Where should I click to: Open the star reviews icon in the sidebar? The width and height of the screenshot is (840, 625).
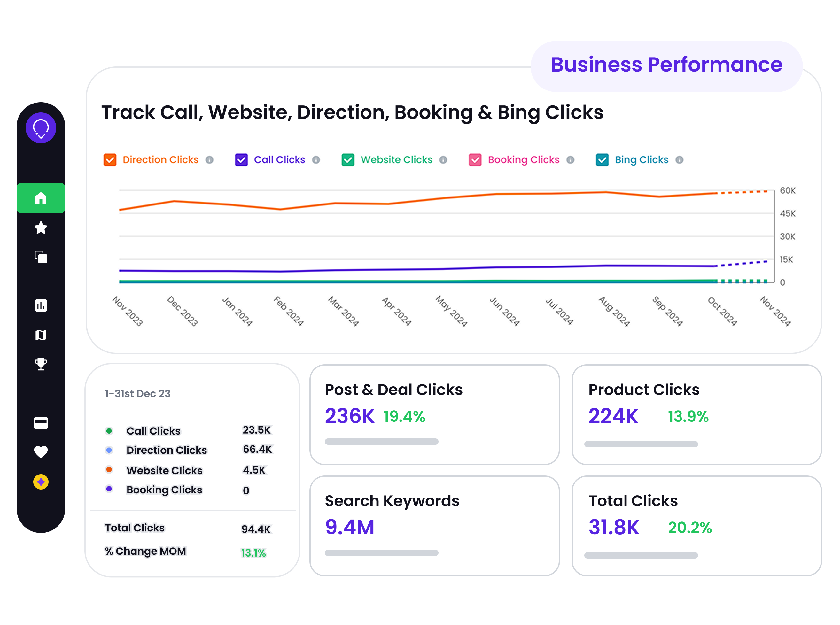coord(41,228)
